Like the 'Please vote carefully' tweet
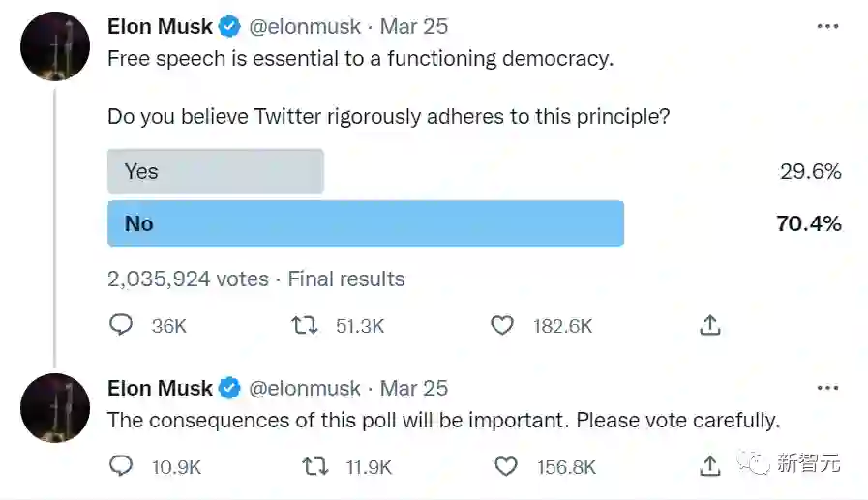Viewport: 868px width, 500px height. (x=506, y=466)
